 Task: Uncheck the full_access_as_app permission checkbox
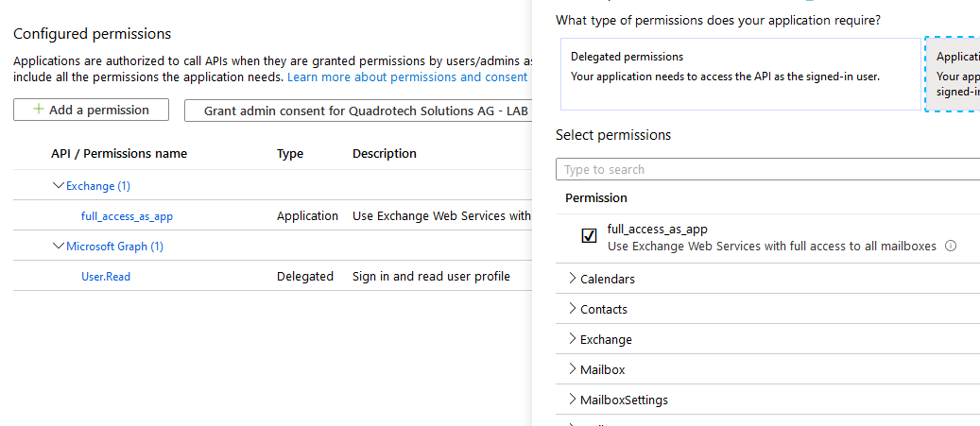coord(589,236)
